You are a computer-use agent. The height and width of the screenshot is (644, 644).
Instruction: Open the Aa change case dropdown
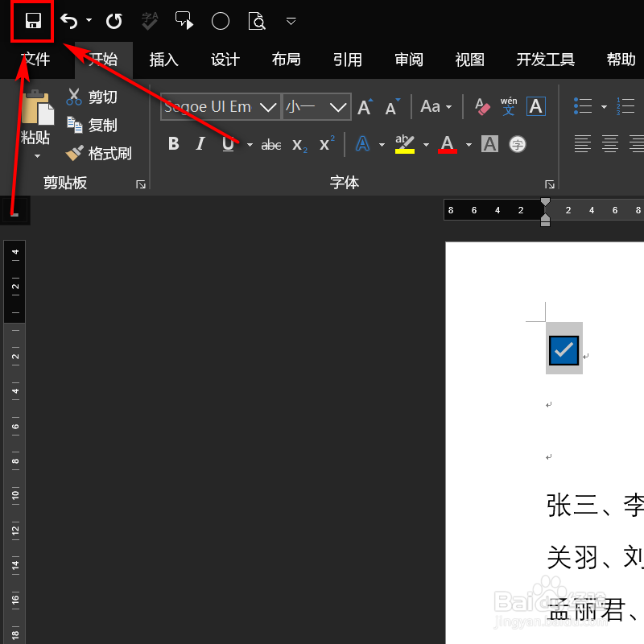click(436, 107)
